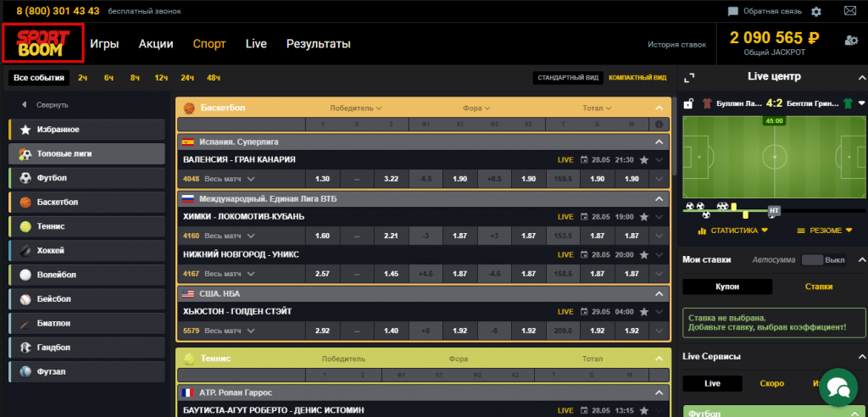
Task: Open the Победитель dropdown in Баскетбол header
Action: pyautogui.click(x=356, y=108)
